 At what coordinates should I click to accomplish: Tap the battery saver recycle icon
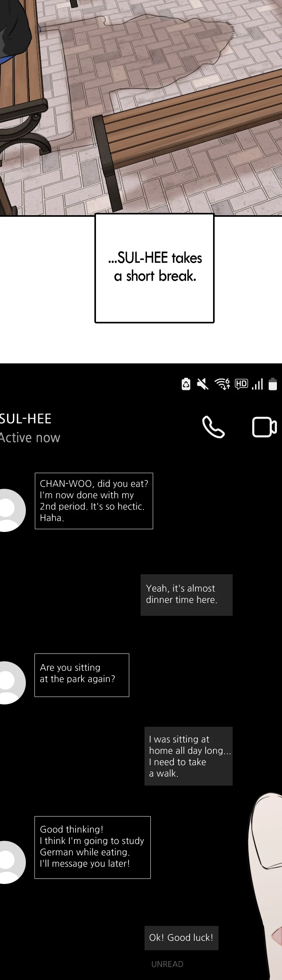click(x=186, y=384)
